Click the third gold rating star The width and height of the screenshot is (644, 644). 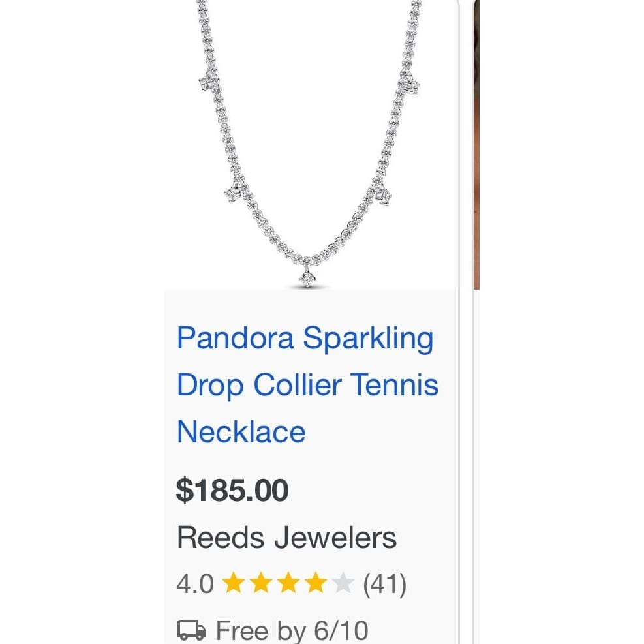click(289, 583)
